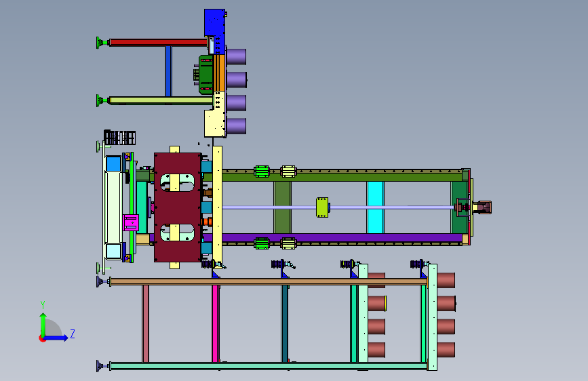Click the blue Z axis arrow of triad
588x381 pixels.
tap(56, 338)
